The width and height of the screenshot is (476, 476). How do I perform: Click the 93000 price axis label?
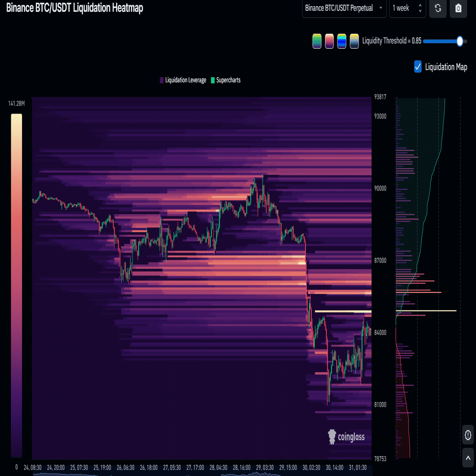pyautogui.click(x=380, y=117)
